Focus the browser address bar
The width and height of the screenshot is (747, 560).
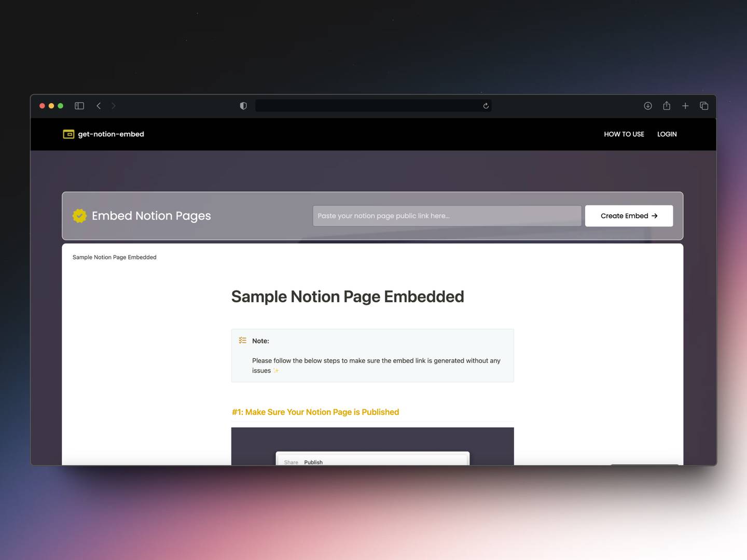pyautogui.click(x=368, y=106)
